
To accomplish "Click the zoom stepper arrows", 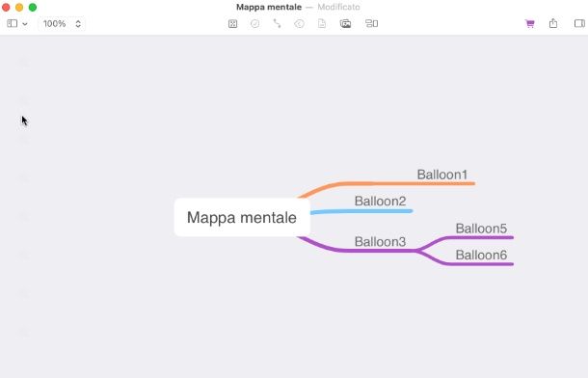I will click(x=78, y=23).
